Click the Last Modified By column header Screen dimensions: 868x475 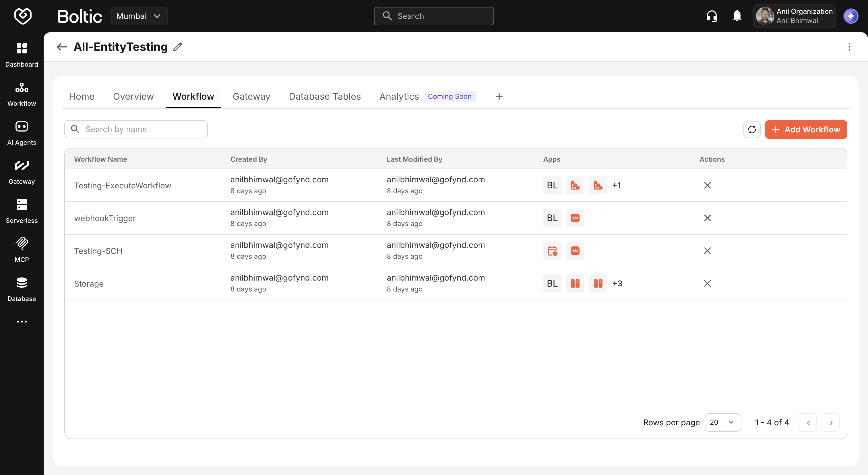click(414, 159)
